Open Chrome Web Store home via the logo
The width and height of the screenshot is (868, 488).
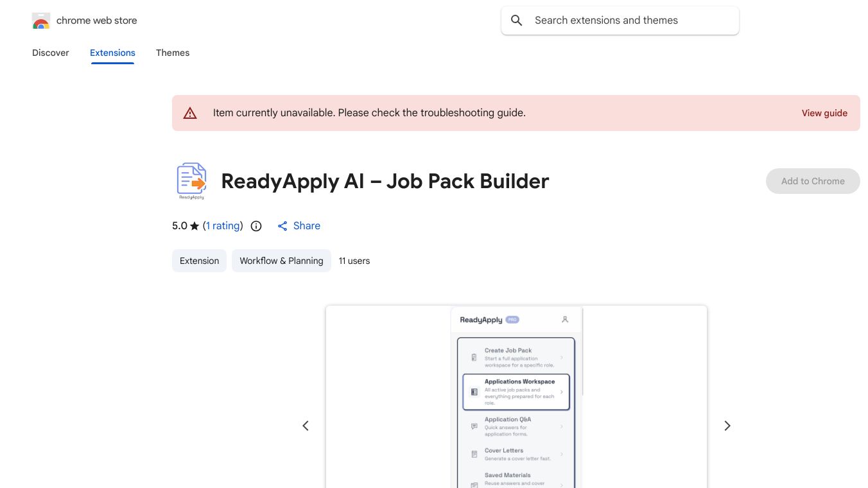click(40, 20)
